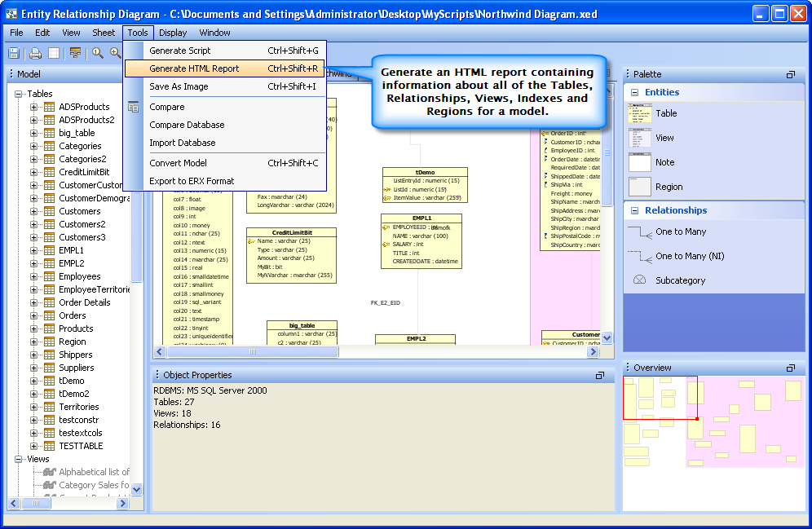Open the Edit menu
This screenshot has width=812, height=529.
click(x=42, y=33)
